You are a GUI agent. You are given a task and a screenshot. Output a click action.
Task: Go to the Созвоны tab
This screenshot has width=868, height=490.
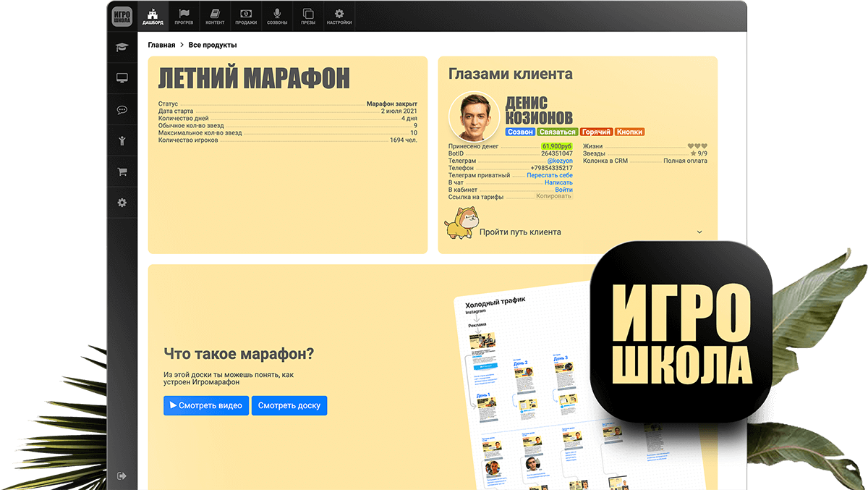pyautogui.click(x=276, y=17)
